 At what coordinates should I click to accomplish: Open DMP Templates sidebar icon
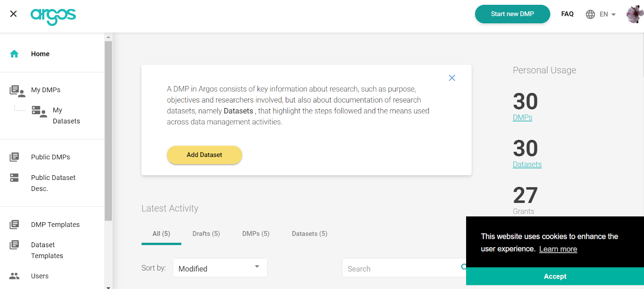click(14, 225)
